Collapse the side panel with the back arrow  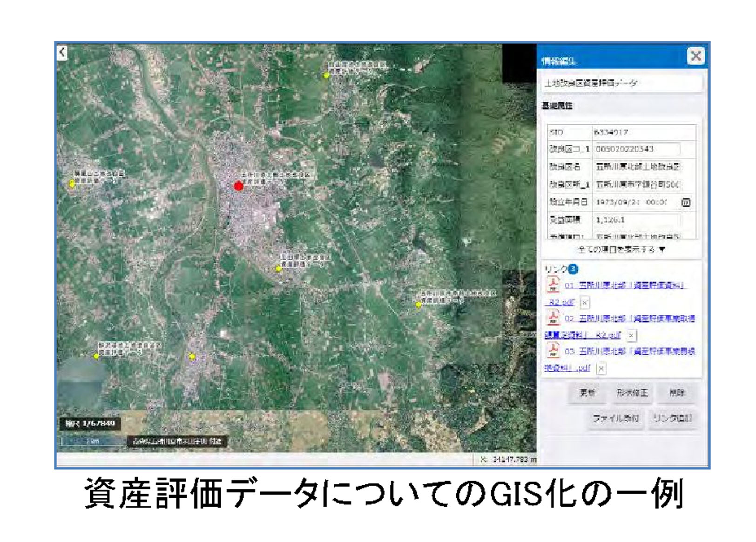tap(62, 52)
